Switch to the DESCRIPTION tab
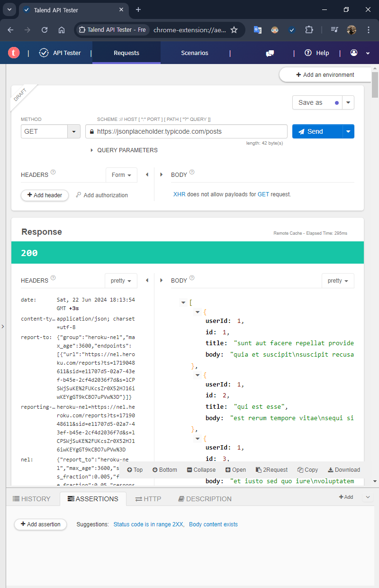This screenshot has width=379, height=588. (205, 499)
